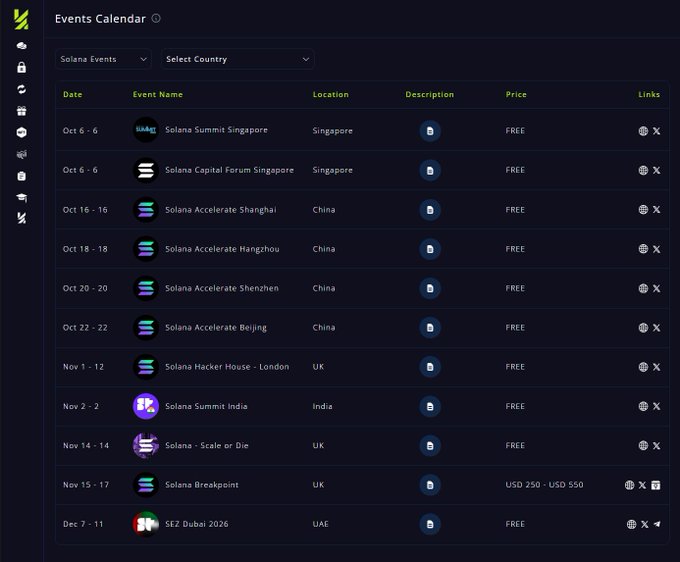Viewport: 680px width, 562px height.
Task: Click the Event Name column header
Action: coord(158,94)
